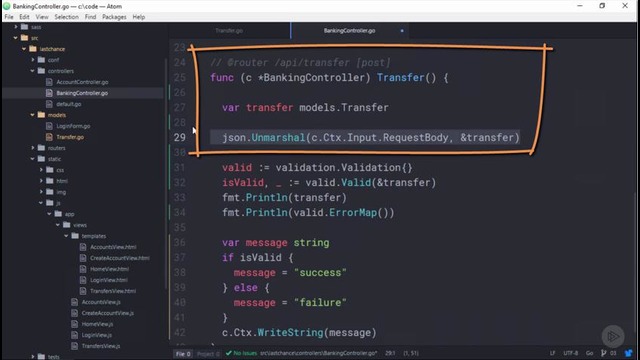Screen dimensions: 640x360
Task: Click the conf folder icon
Action: tap(41, 60)
